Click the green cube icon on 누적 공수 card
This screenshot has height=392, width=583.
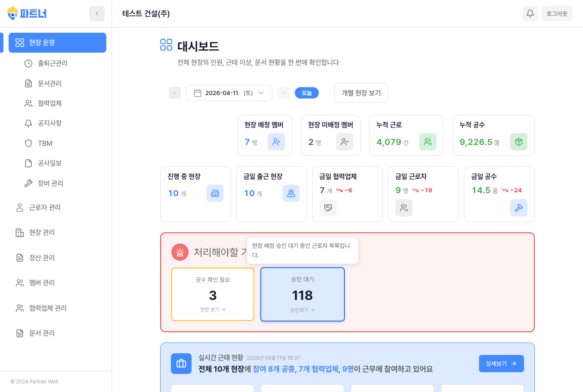tap(519, 142)
